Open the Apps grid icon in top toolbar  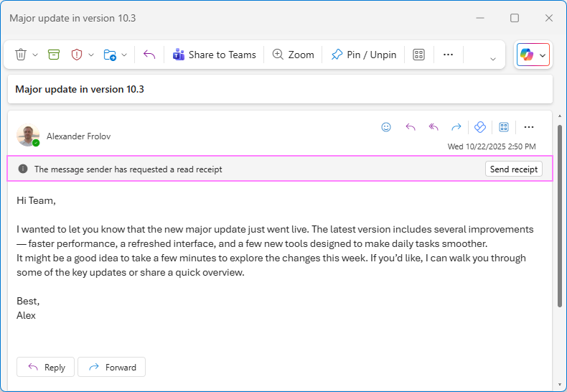[418, 55]
